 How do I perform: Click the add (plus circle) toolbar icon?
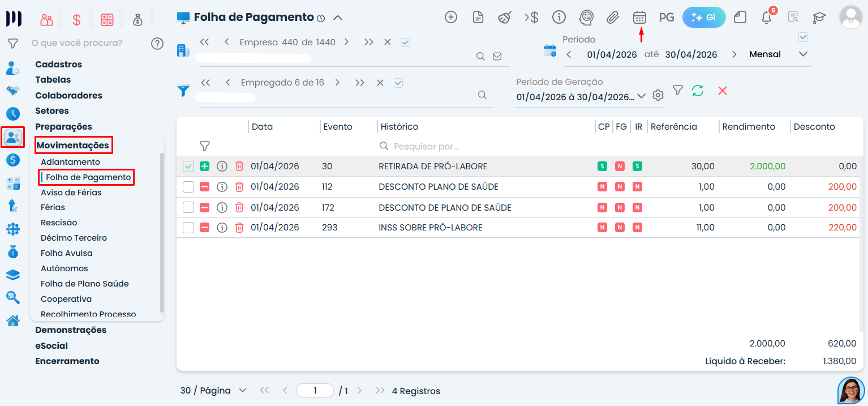coord(451,17)
